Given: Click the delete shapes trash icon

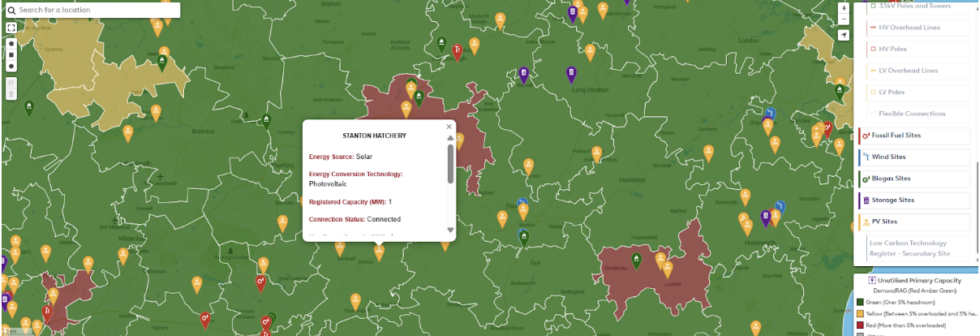Looking at the screenshot, I should coord(11,94).
